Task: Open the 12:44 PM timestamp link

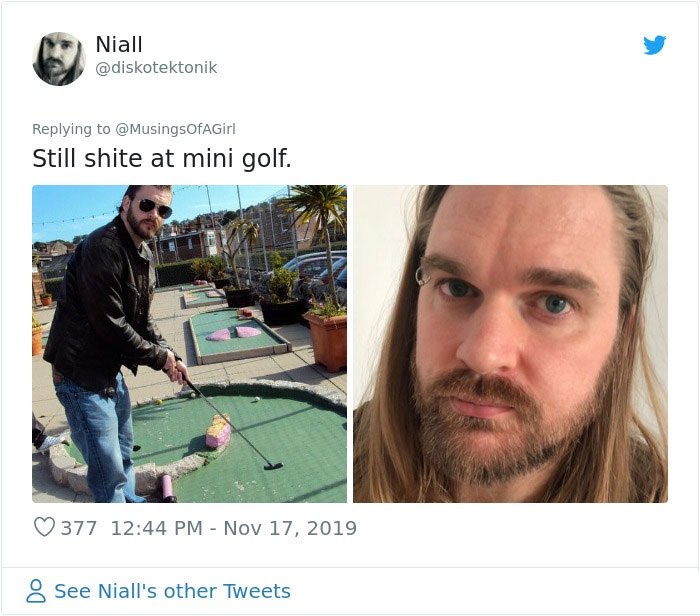Action: (156, 528)
